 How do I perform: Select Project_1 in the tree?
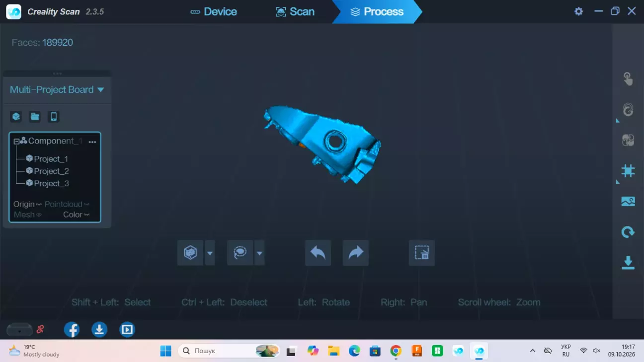[x=47, y=159]
